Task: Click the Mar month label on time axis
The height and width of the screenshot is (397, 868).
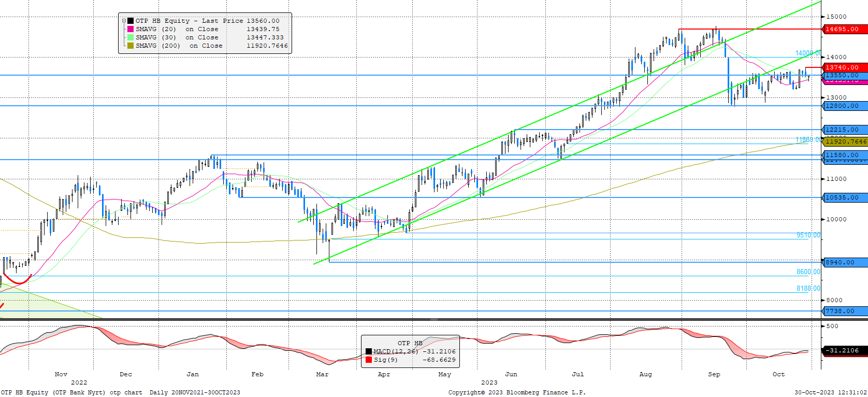Action: [x=322, y=374]
